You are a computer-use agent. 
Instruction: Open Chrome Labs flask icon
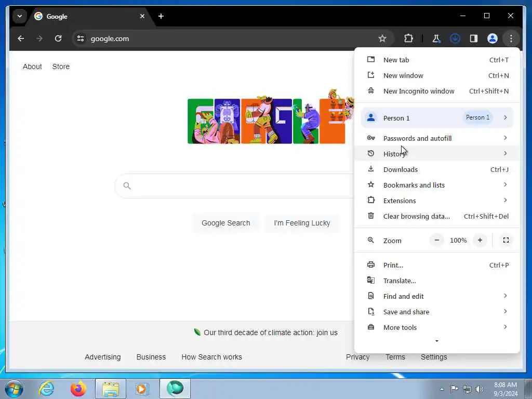coord(436,38)
